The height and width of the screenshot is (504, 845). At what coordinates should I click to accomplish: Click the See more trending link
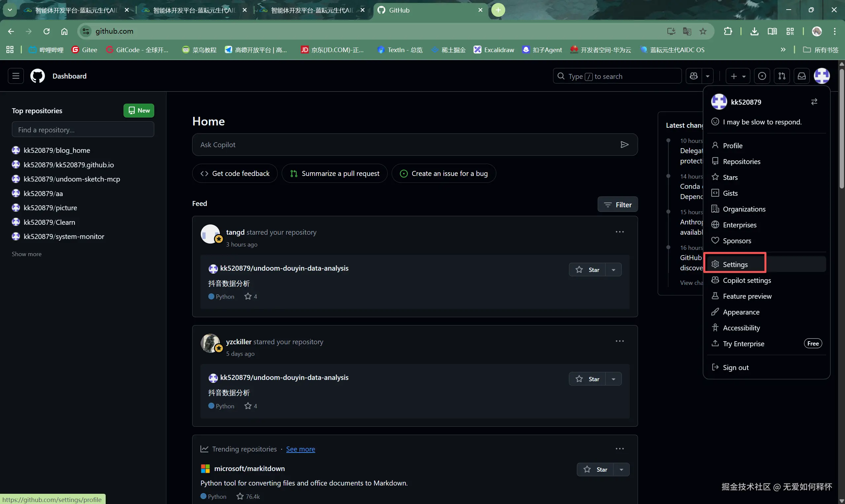pyautogui.click(x=300, y=449)
